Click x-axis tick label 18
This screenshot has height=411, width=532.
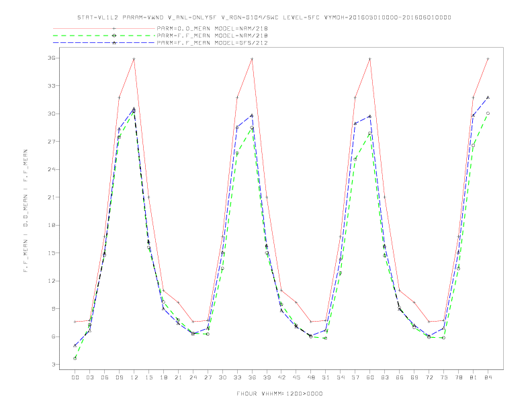coord(163,377)
